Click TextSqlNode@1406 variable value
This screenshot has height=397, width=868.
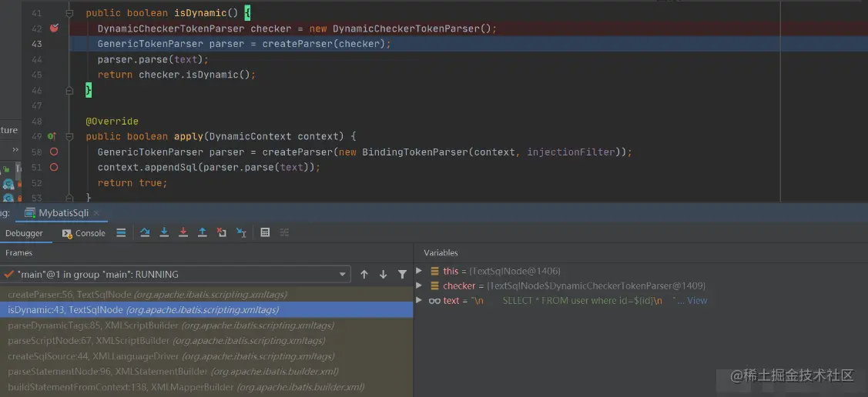click(514, 271)
